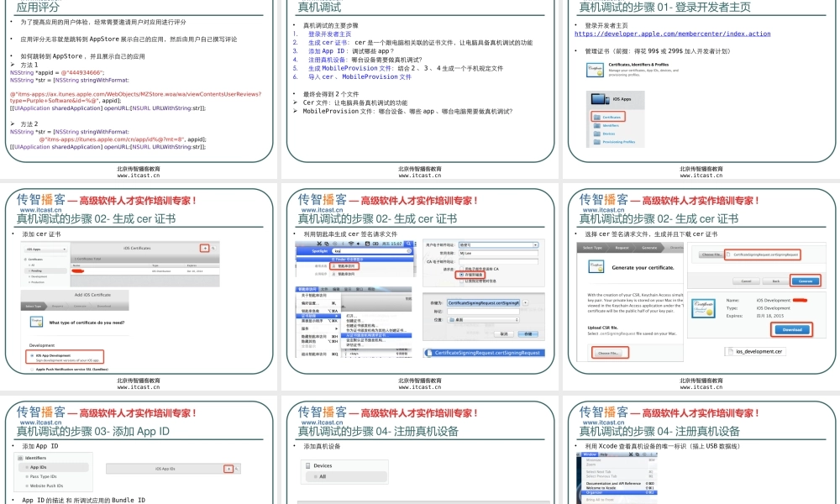This screenshot has height=504, width=840.
Task: Click the Certificates folder icon under iOS Apps
Action: pos(596,117)
